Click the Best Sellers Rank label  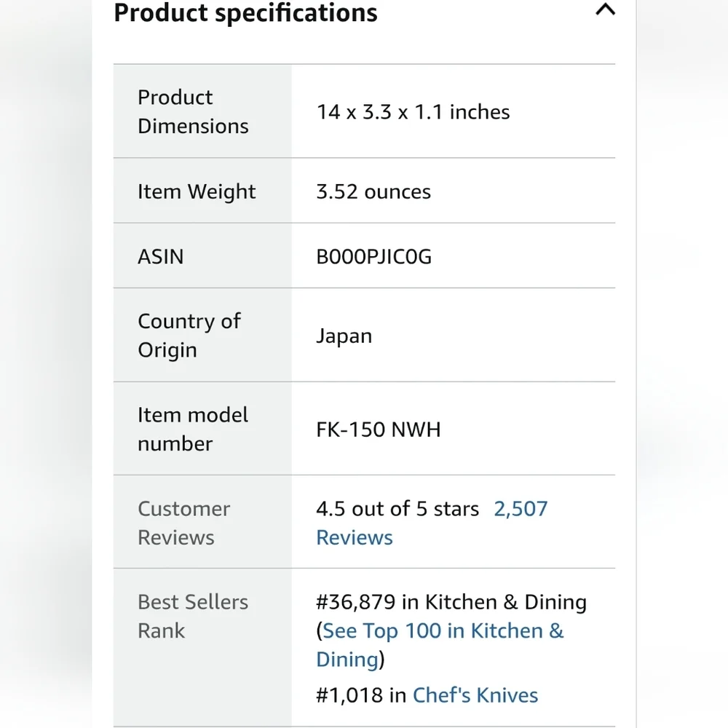point(193,617)
